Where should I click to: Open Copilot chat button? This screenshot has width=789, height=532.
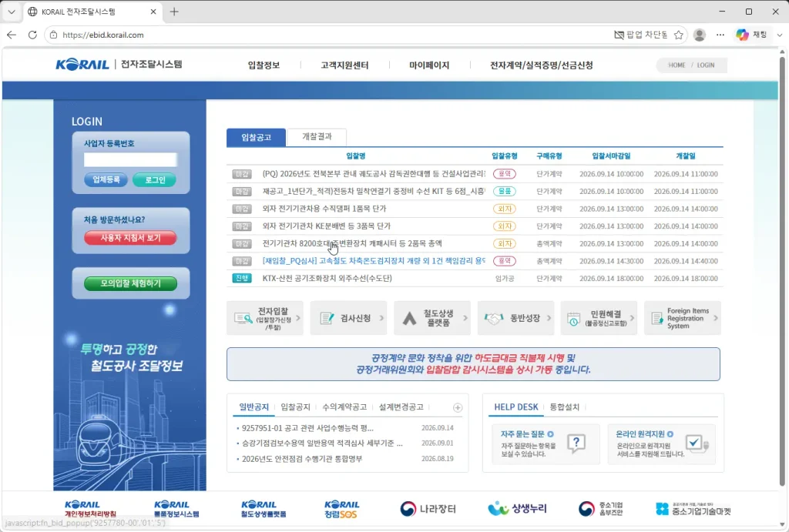pos(750,35)
